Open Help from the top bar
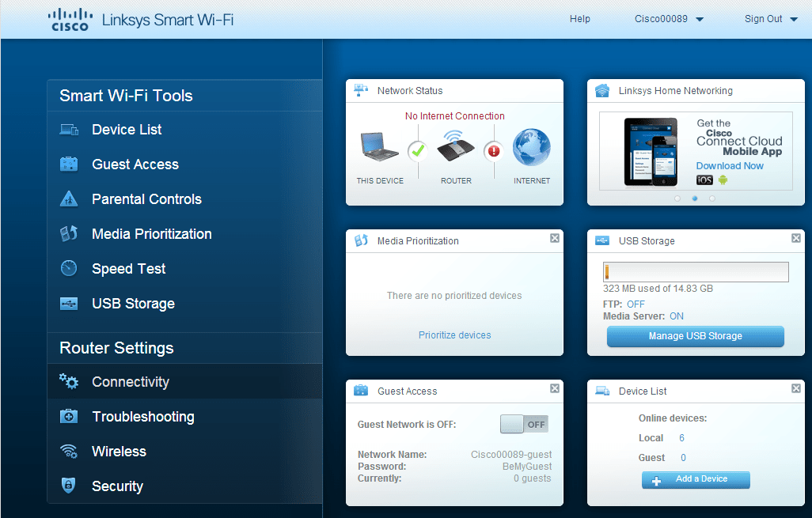The height and width of the screenshot is (518, 812). click(579, 18)
